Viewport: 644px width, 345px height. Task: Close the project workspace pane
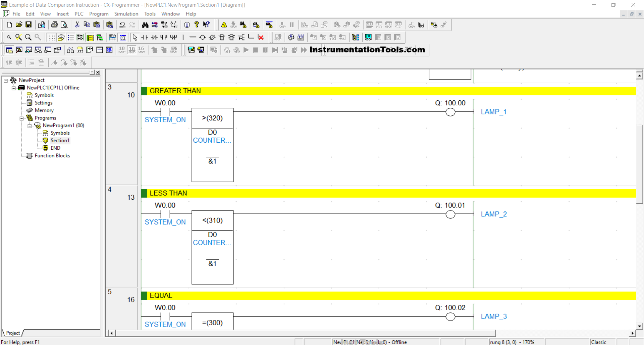98,72
